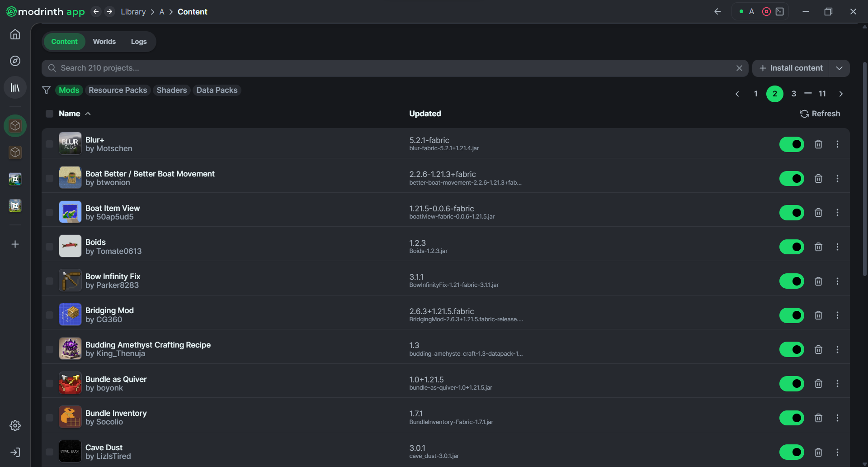
Task: Jump to page 11
Action: 822,94
